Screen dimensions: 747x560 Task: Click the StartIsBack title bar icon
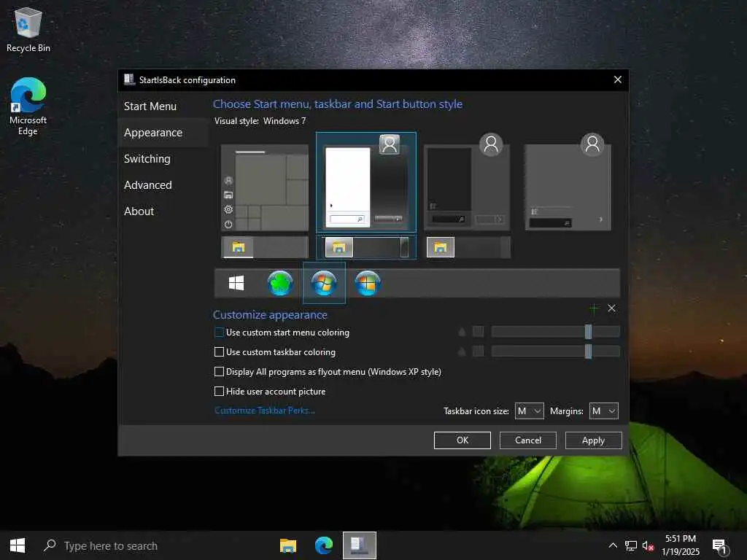coord(129,79)
